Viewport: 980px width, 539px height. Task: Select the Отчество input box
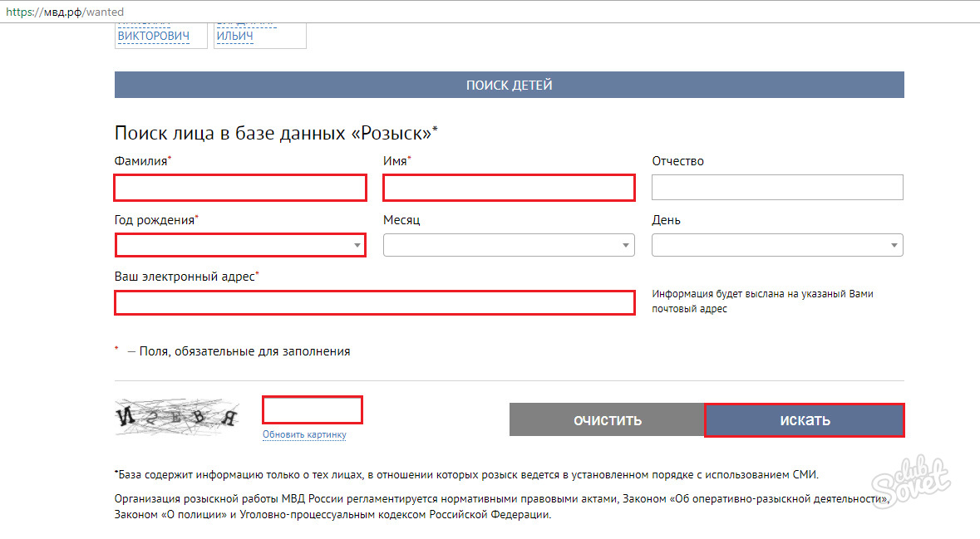point(777,188)
